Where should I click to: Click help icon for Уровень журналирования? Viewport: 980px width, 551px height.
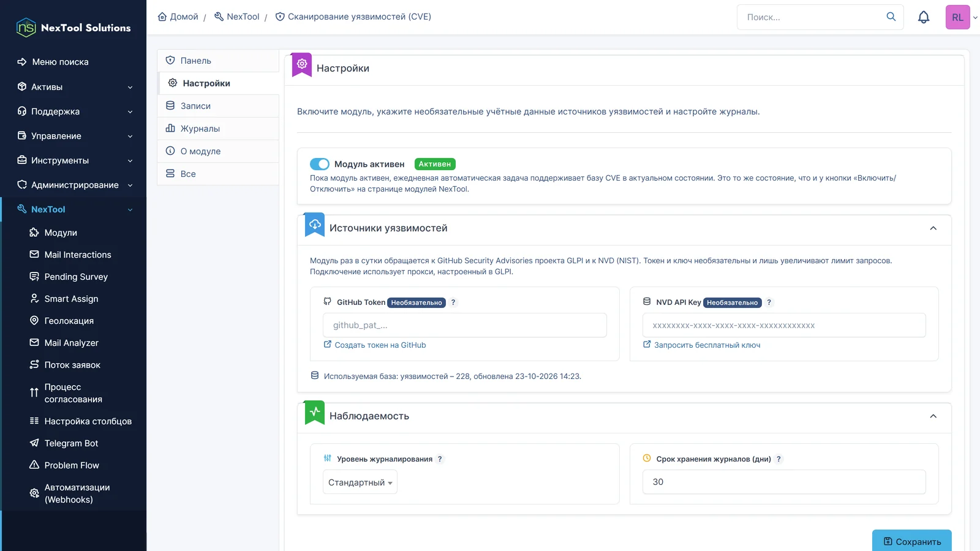pyautogui.click(x=440, y=459)
